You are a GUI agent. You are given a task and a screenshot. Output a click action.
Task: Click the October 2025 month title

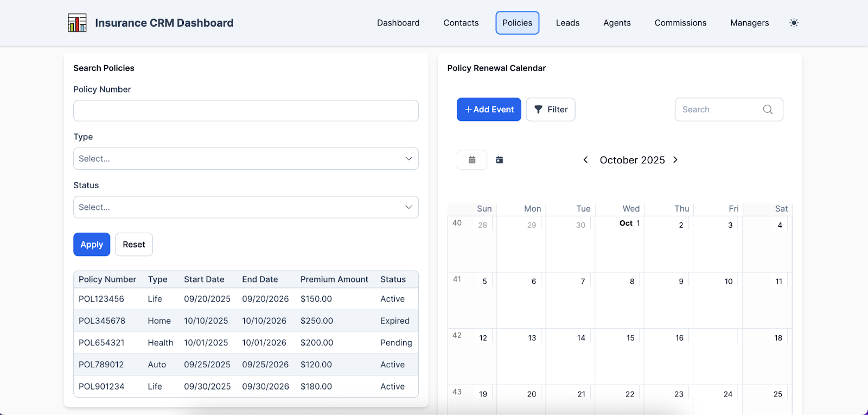click(x=632, y=160)
